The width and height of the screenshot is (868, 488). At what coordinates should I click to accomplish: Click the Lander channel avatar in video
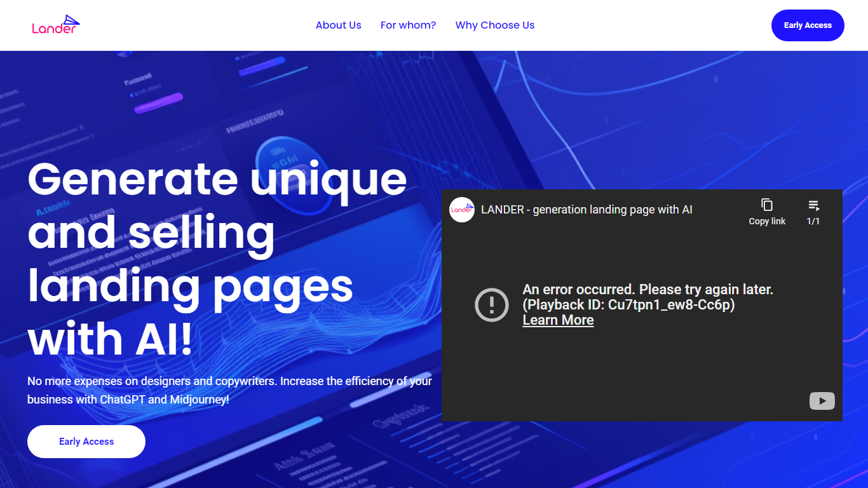point(462,210)
